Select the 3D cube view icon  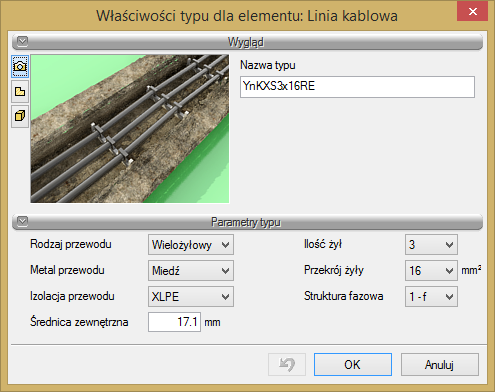(20, 116)
